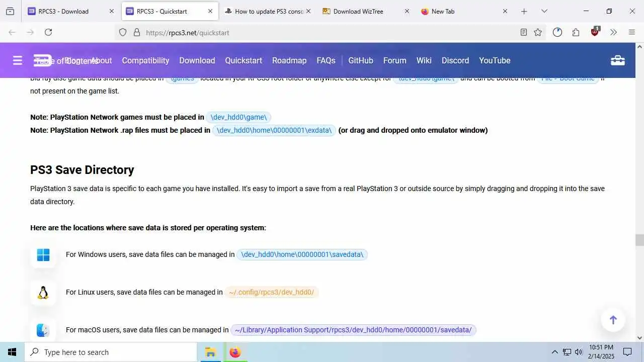Open Download in the site navigation
644x362 pixels.
(x=197, y=60)
